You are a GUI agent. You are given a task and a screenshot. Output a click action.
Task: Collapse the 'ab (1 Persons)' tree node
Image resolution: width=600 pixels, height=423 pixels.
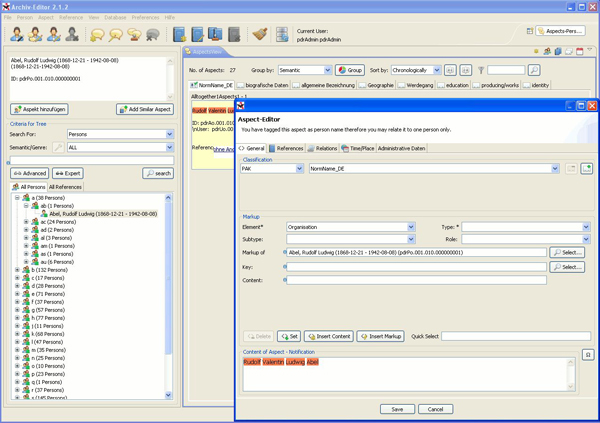tap(26, 206)
